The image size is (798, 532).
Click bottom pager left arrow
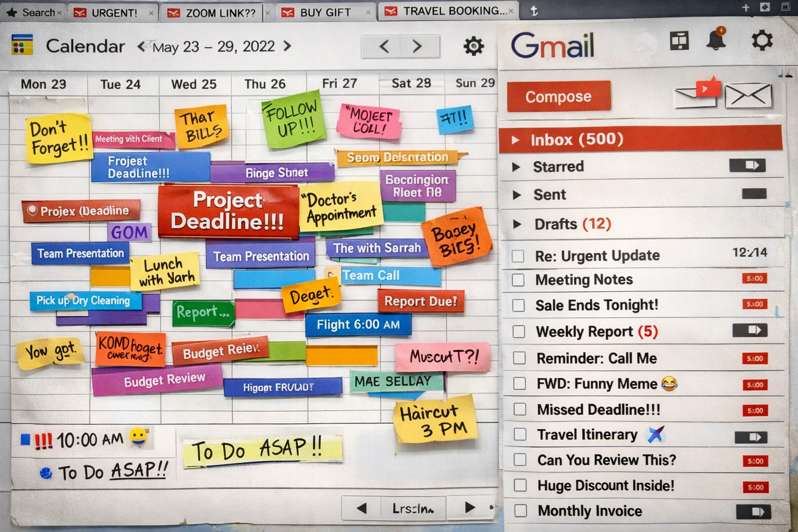coord(362,508)
